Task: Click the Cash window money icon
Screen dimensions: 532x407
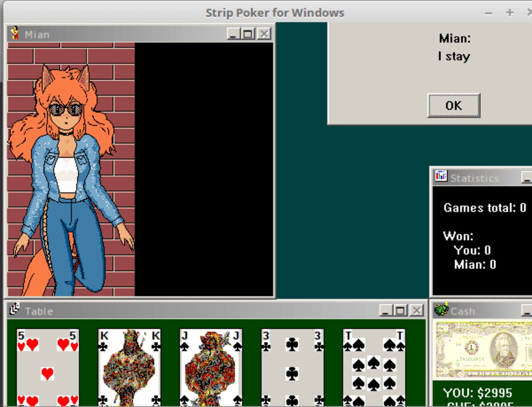Action: (x=441, y=310)
